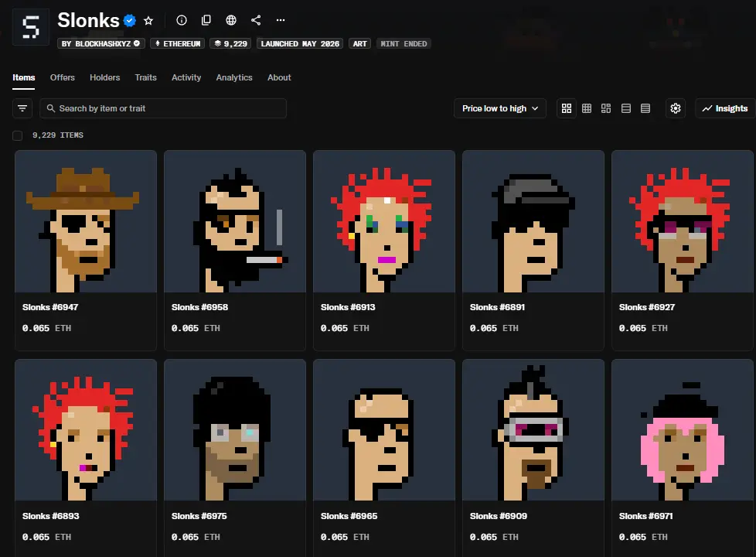756x557 pixels.
Task: Tick the select all items checkbox
Action: 17,135
